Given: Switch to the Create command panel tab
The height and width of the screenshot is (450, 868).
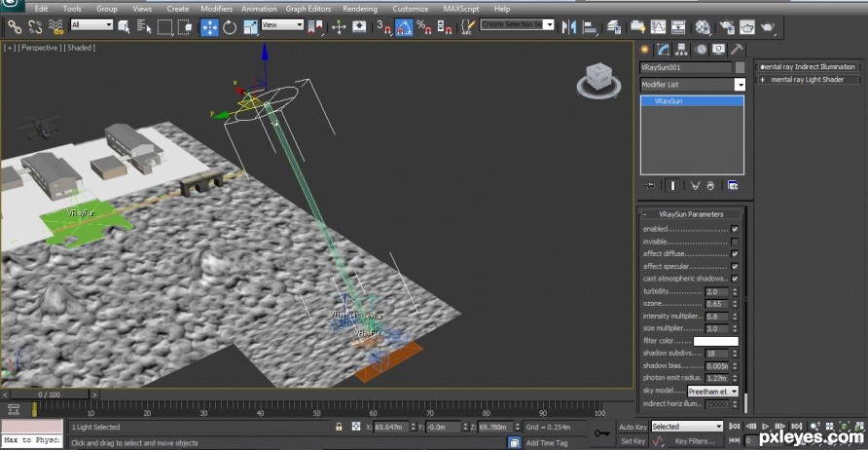Looking at the screenshot, I should (644, 50).
